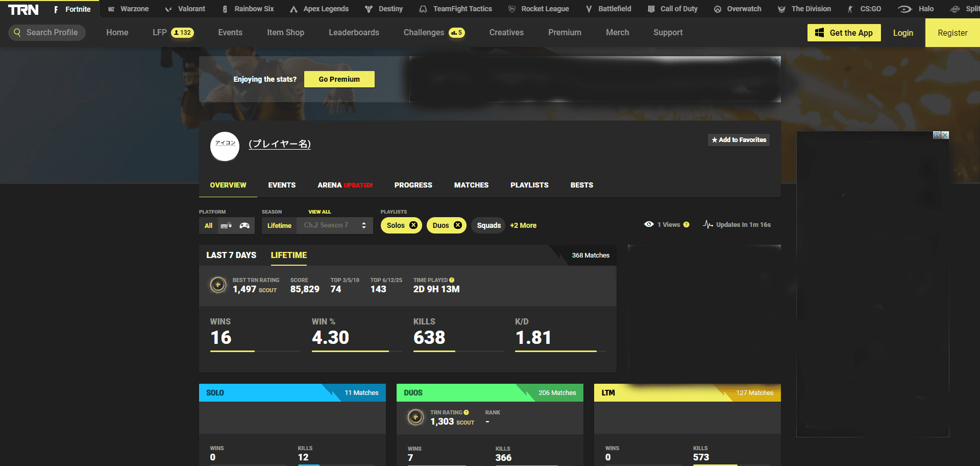Click the Get the App button
The width and height of the screenshot is (980, 466).
pyautogui.click(x=844, y=33)
